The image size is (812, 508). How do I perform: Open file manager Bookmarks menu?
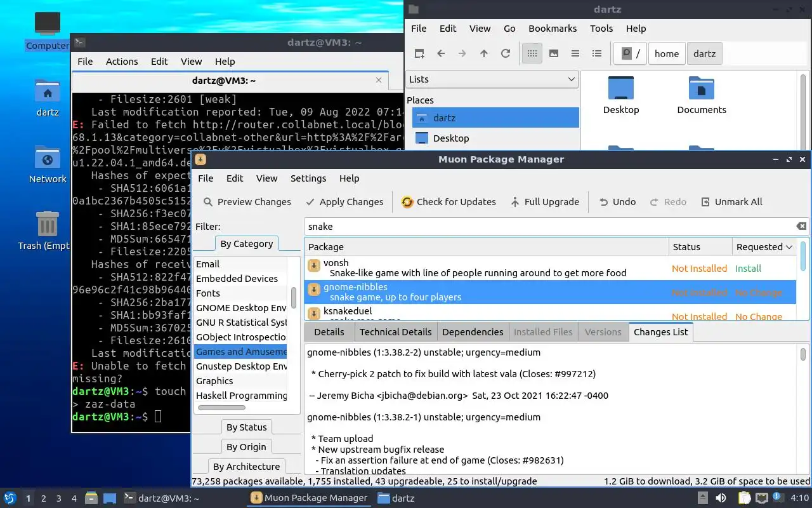point(553,29)
